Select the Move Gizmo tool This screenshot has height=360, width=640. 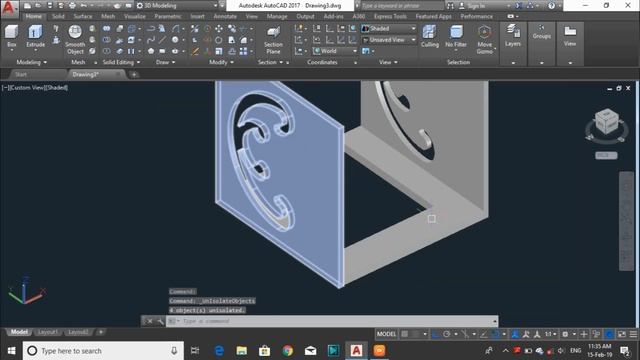pyautogui.click(x=484, y=40)
